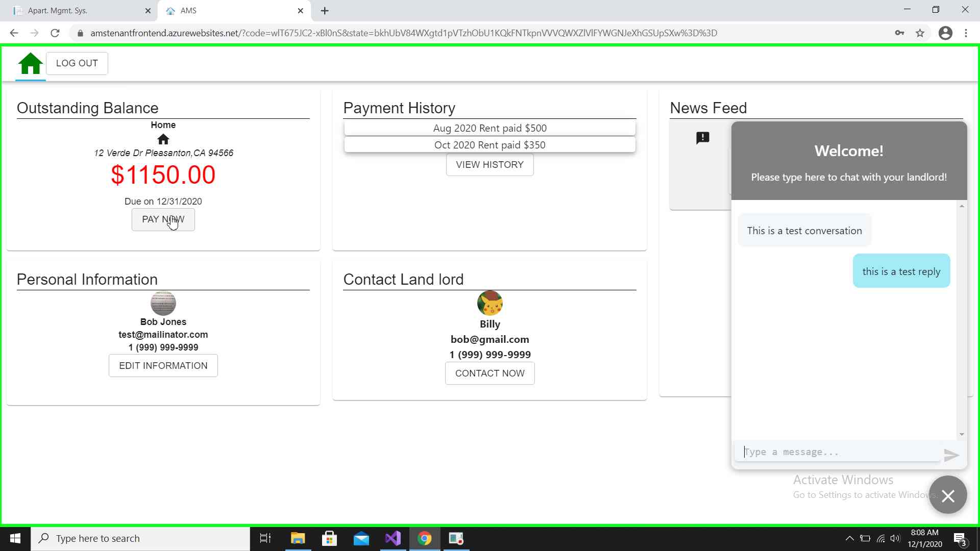Open Windows Start menu
Screen dimensions: 980x551
point(15,538)
